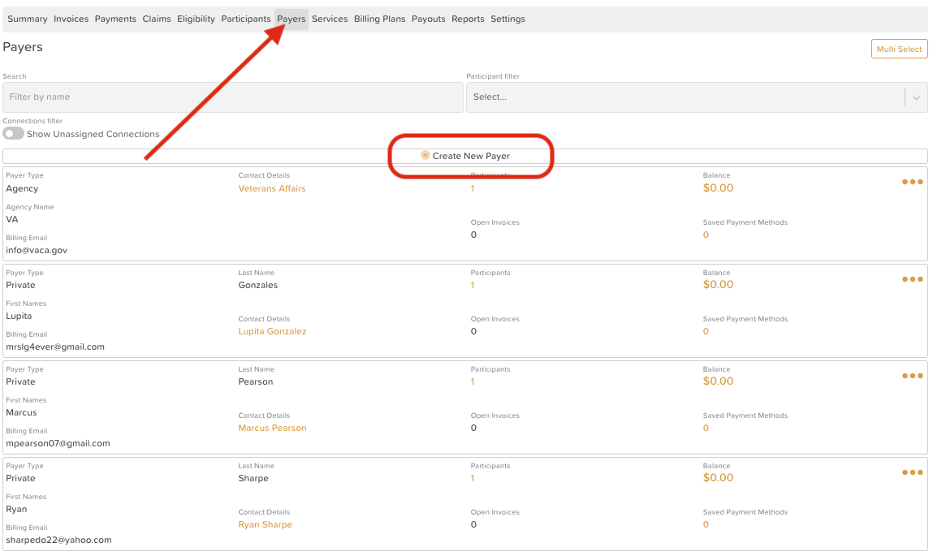The height and width of the screenshot is (560, 933).
Task: Switch to the Invoices tab
Action: click(71, 19)
